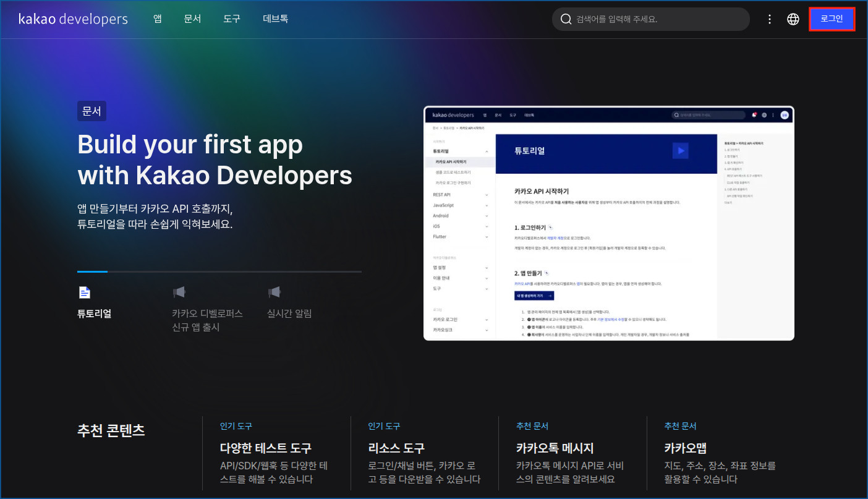Viewport: 868px width, 499px height.
Task: Open the 카카오톡 메시지 recommended document
Action: tap(555, 448)
